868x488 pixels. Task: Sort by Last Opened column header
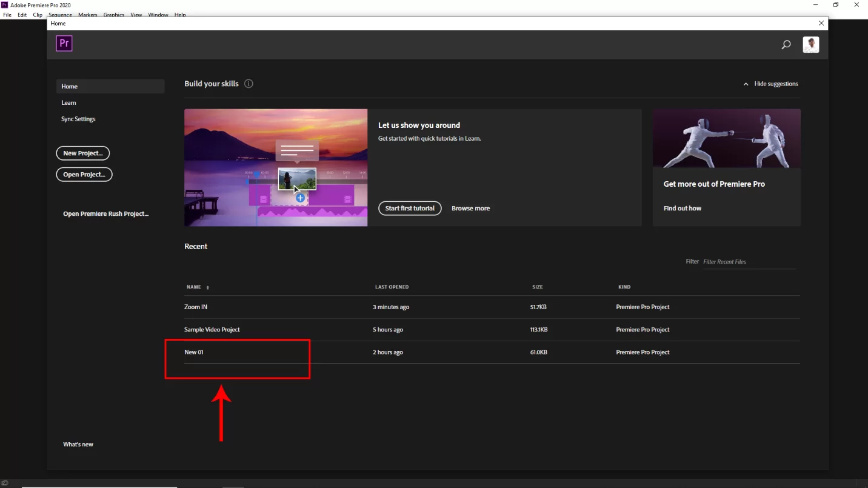point(392,287)
